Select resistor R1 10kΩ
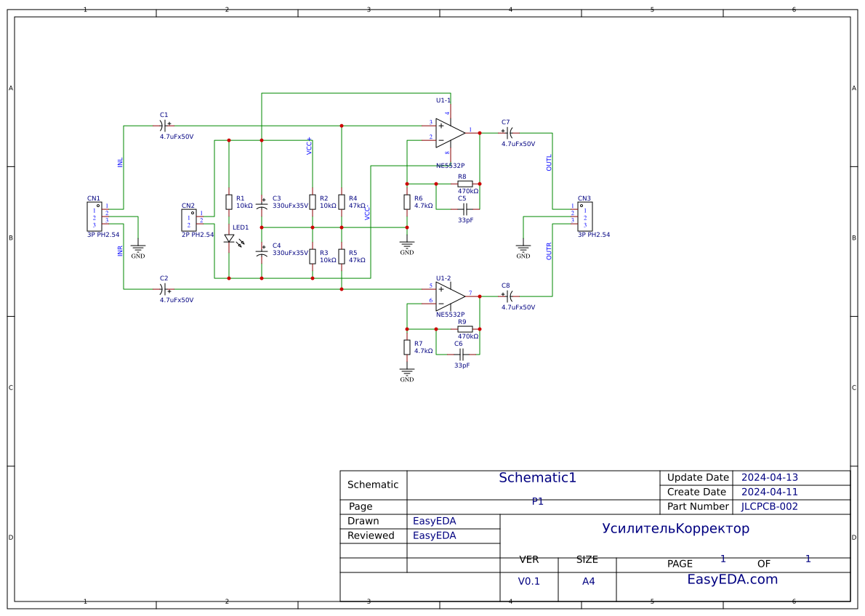This screenshot has width=865, height=616. [228, 203]
